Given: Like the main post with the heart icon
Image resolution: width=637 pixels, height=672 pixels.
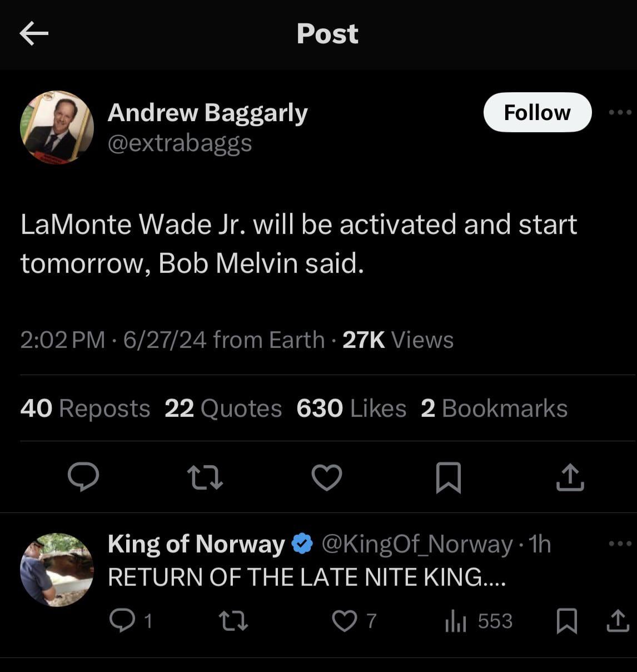Looking at the screenshot, I should (327, 477).
